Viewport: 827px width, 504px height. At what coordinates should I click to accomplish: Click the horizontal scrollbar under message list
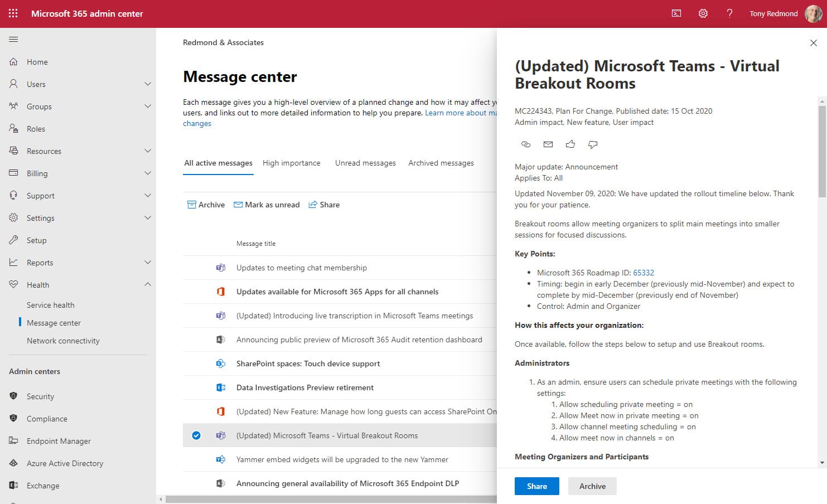[331, 500]
